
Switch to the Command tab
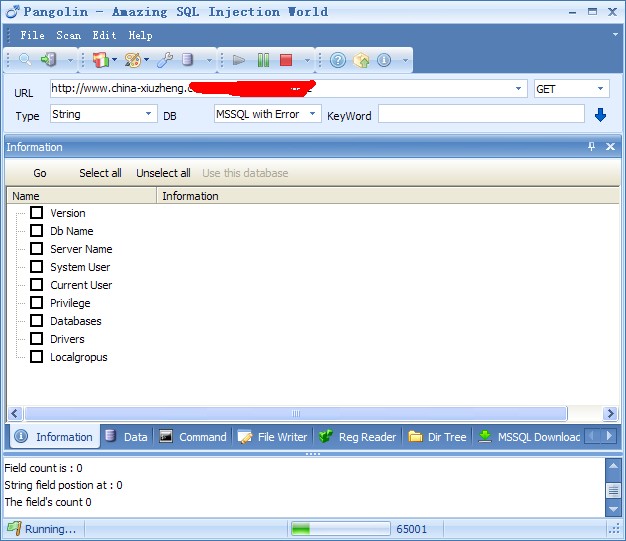(x=193, y=436)
